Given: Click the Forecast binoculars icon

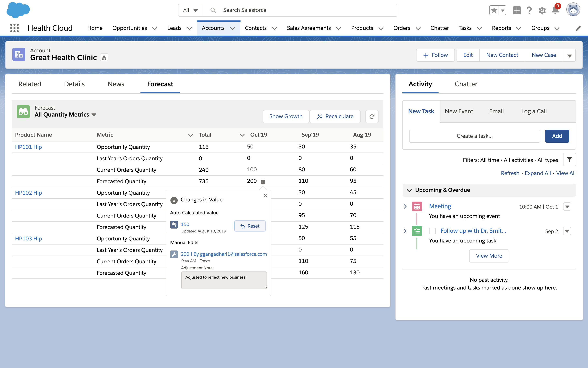Looking at the screenshot, I should (23, 111).
